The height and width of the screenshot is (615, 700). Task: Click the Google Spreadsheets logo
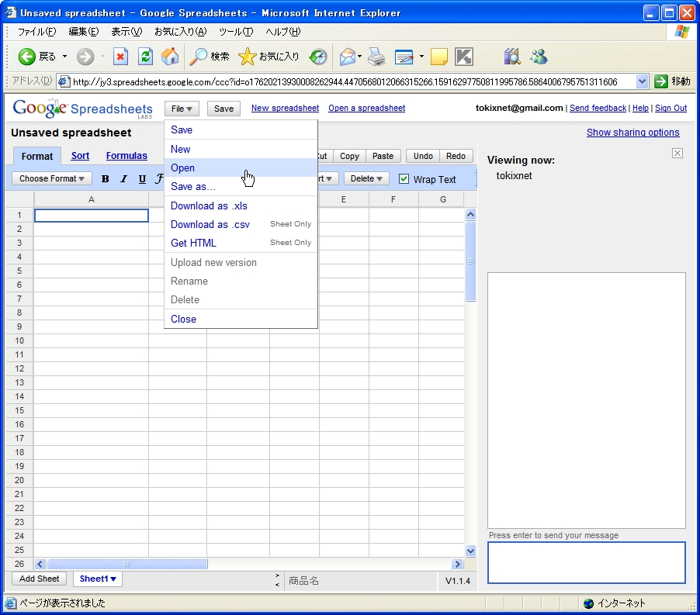(x=82, y=109)
